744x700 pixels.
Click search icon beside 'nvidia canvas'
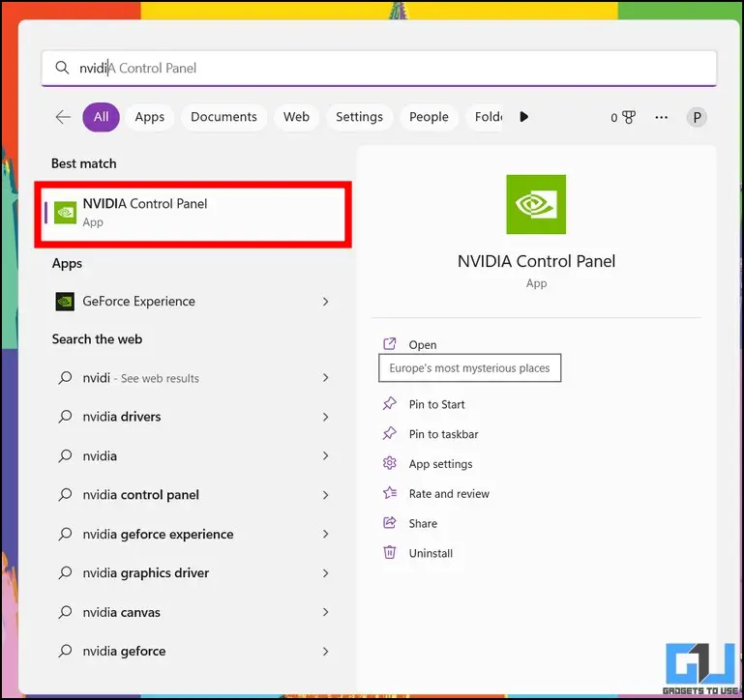pos(65,612)
